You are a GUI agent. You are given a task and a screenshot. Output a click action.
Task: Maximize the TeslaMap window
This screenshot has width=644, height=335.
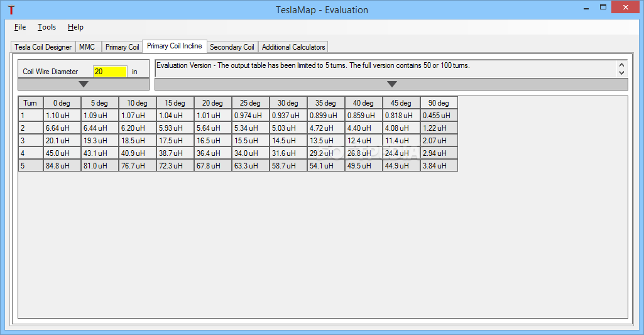click(603, 8)
